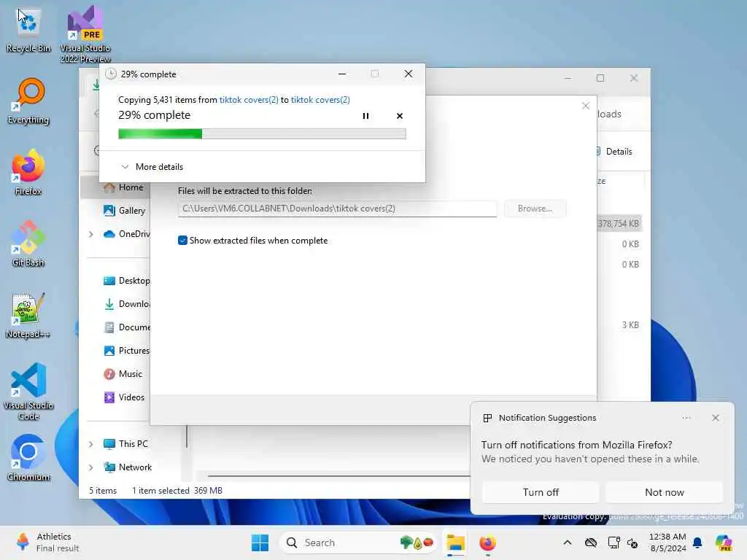Click the 3 KB file size cell
This screenshot has width=747, height=560.
pos(630,324)
